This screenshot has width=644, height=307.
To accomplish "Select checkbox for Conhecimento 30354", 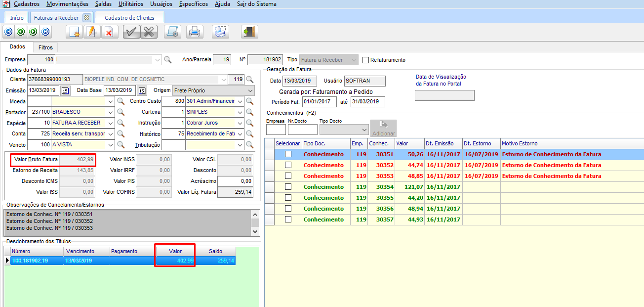I will (x=288, y=187).
